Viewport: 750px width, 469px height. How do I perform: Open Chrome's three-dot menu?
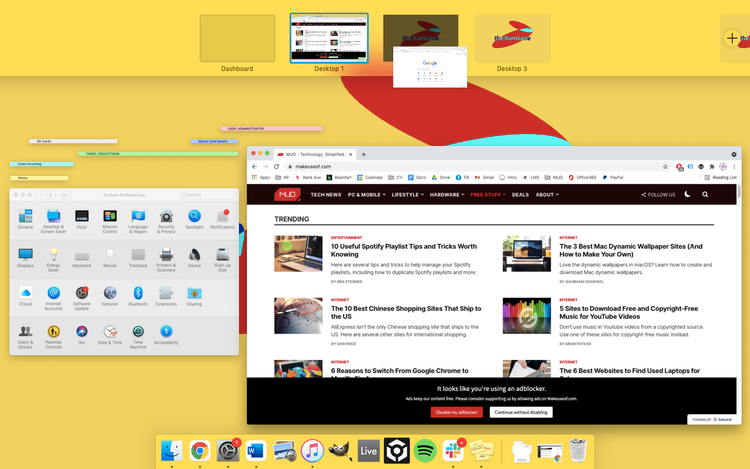tap(734, 166)
